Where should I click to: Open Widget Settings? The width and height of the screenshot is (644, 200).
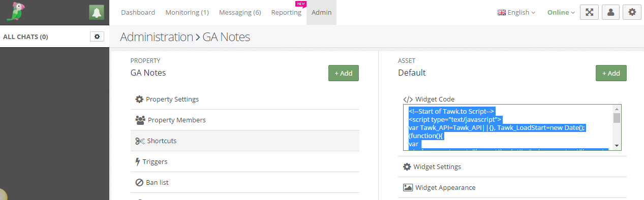click(512, 166)
